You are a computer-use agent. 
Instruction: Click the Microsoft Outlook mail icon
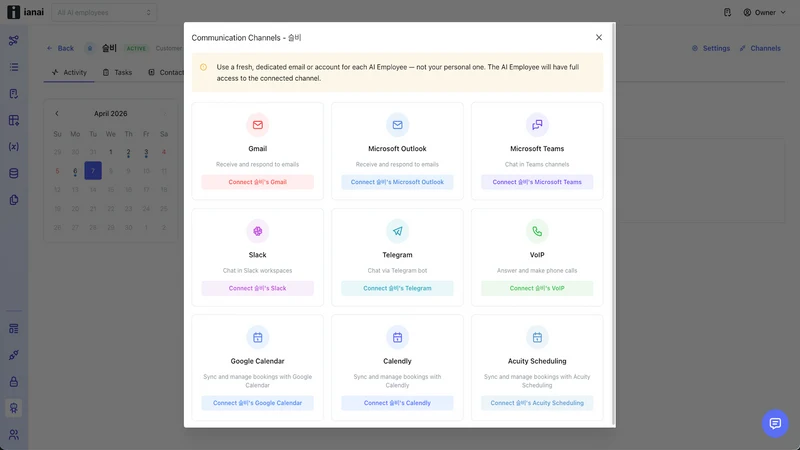(397, 125)
